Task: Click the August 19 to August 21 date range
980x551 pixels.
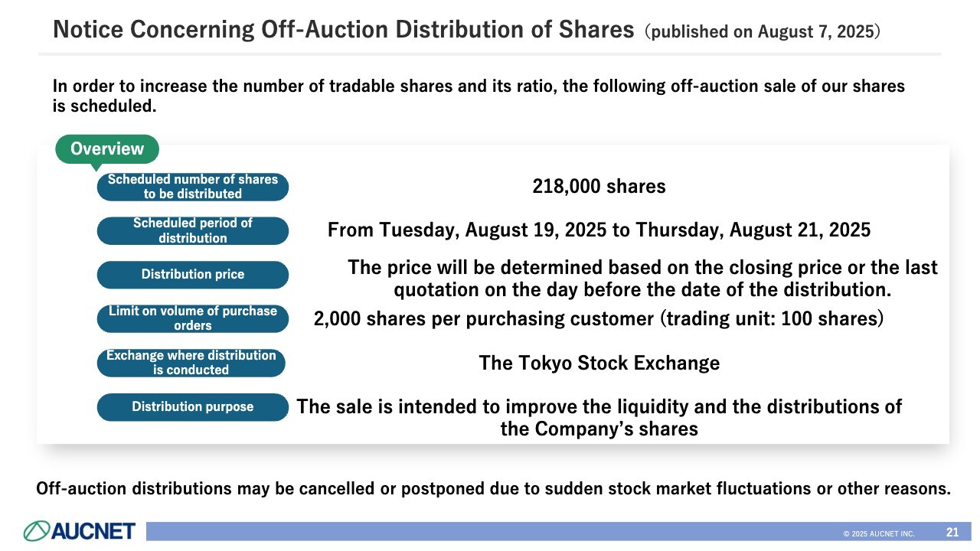Action: (x=599, y=230)
